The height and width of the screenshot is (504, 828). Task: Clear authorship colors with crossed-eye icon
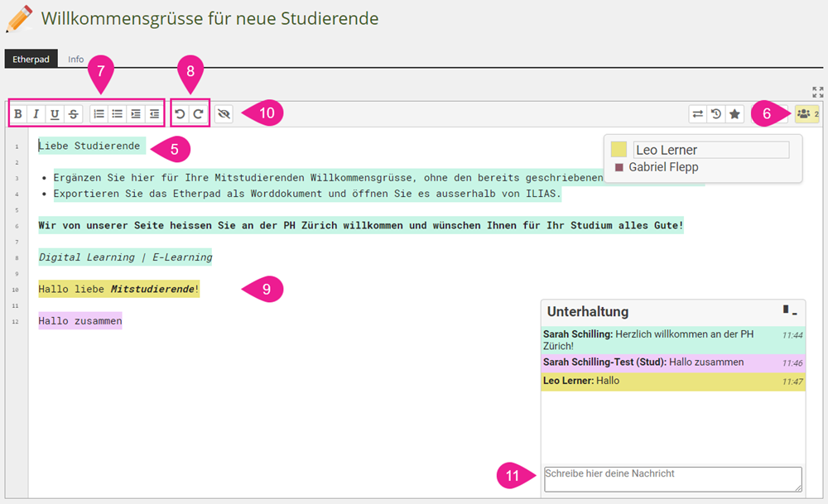[224, 114]
